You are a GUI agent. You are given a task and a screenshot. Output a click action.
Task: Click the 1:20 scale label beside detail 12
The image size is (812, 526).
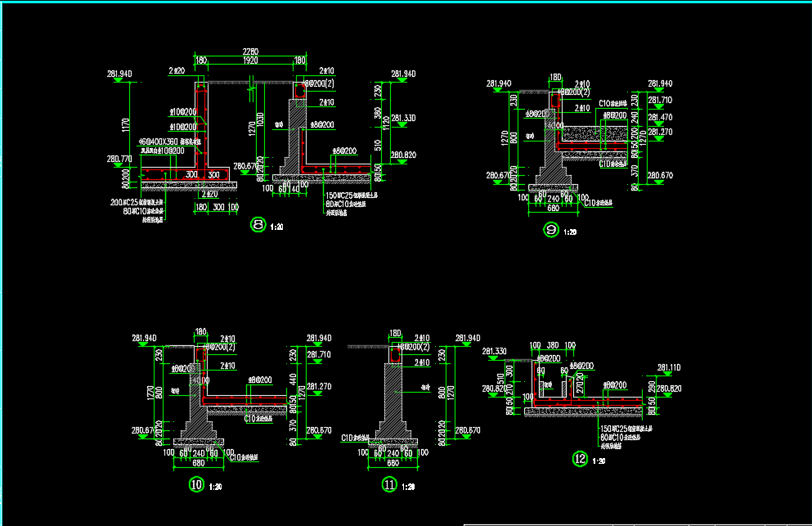click(599, 461)
